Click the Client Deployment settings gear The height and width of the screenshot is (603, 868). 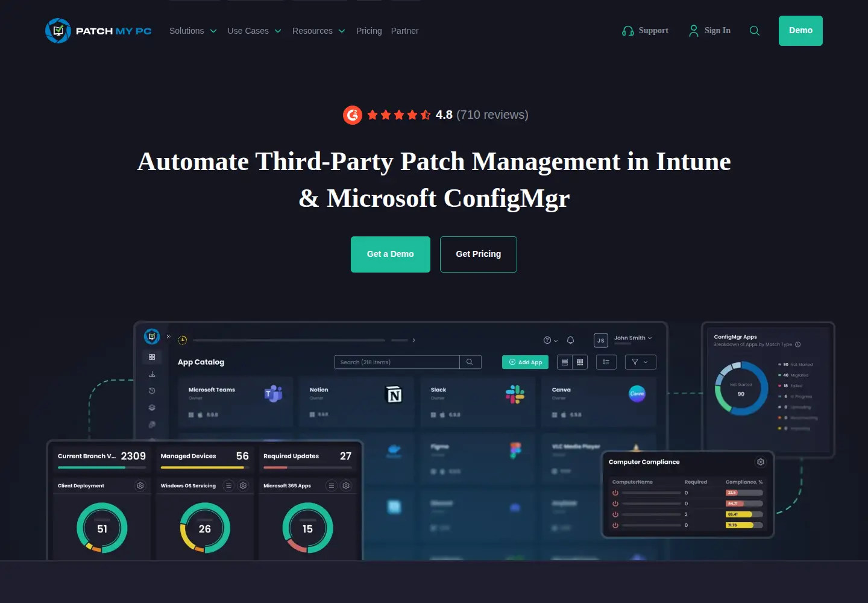[x=140, y=485]
